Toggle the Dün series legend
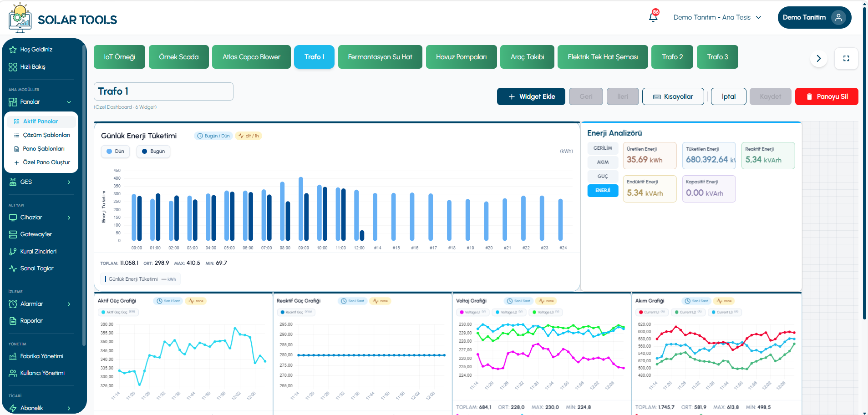868x415 pixels. pos(115,152)
